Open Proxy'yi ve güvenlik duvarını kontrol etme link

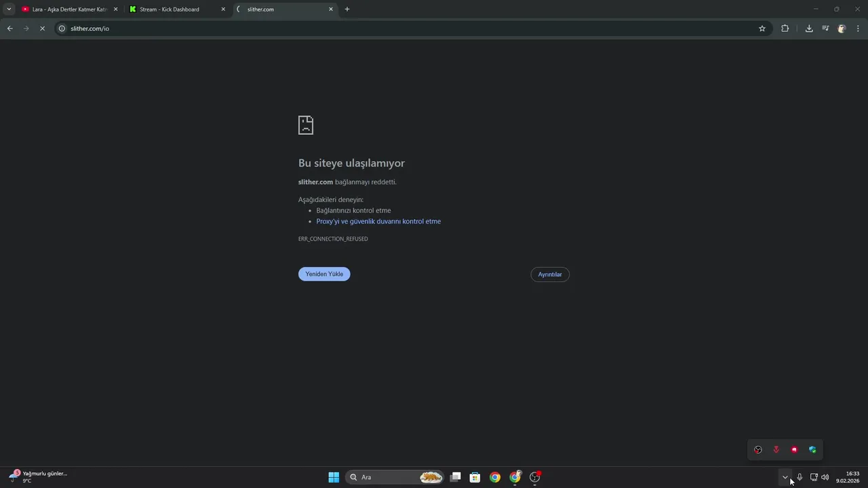coord(378,222)
